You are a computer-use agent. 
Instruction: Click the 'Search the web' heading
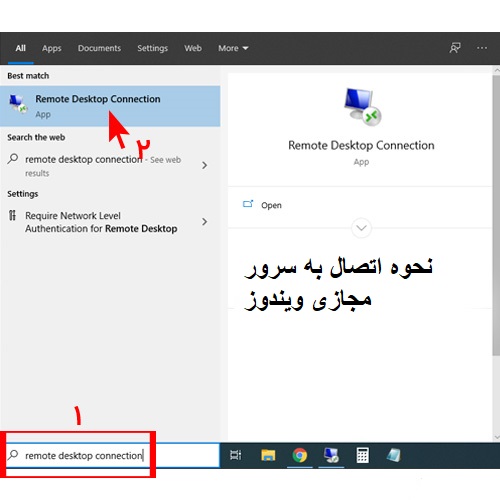[36, 137]
